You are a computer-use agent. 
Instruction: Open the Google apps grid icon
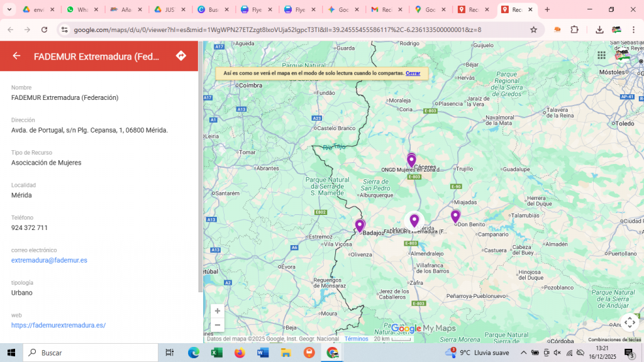601,56
